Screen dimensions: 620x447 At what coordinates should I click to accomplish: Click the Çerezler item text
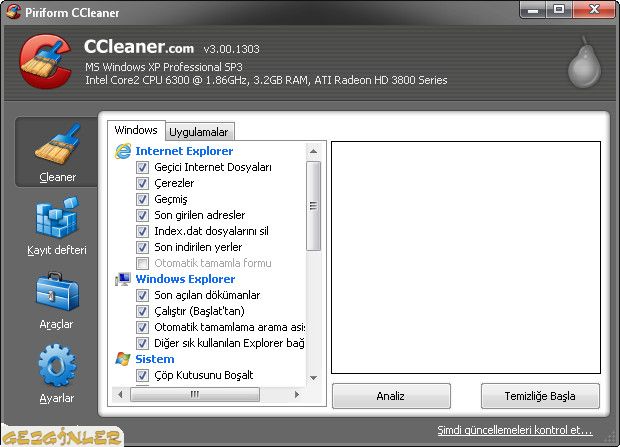click(x=174, y=183)
